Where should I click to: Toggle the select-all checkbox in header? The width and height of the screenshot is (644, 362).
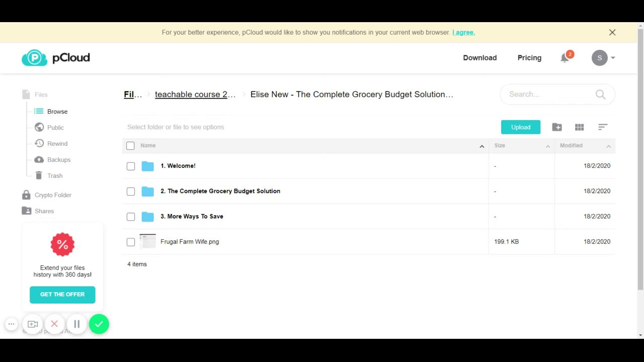click(130, 146)
